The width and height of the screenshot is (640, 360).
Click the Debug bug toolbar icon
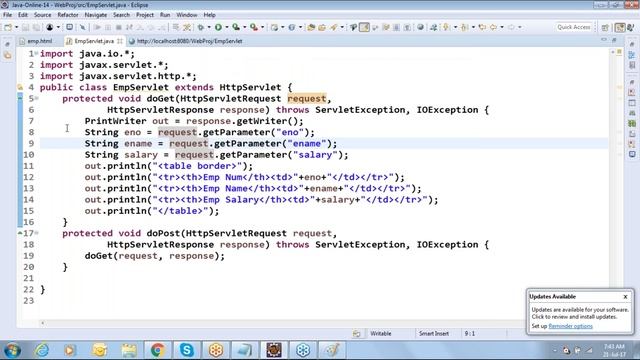click(200, 27)
